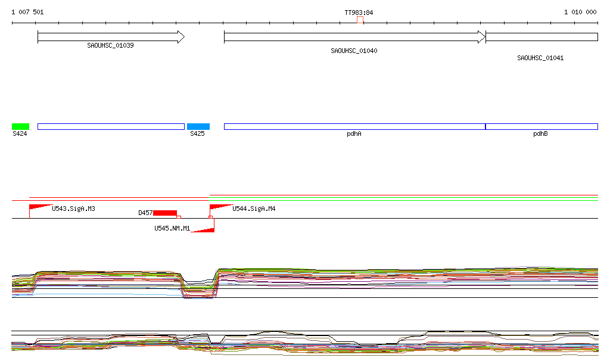Viewport: 610px width, 364px height.
Task: Select the green S424 segment
Action: (x=20, y=126)
